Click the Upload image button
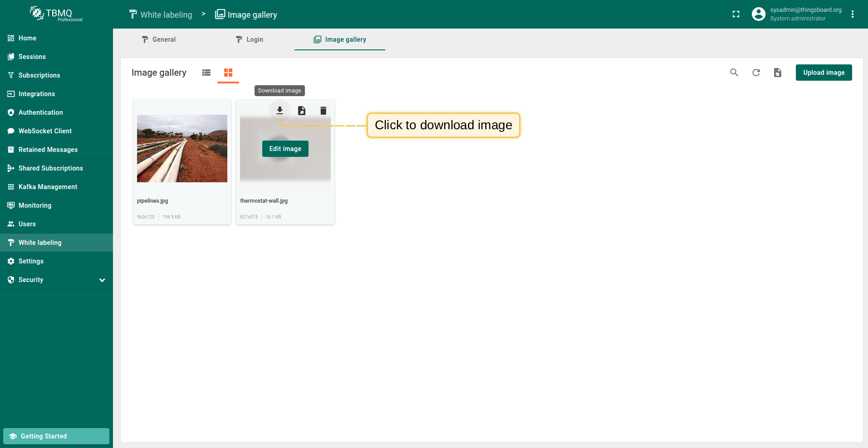 pyautogui.click(x=824, y=73)
